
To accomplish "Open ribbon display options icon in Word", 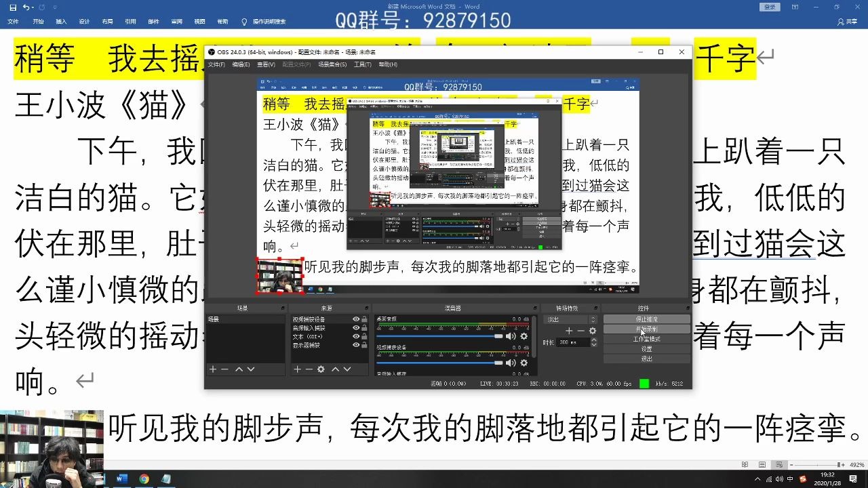I will pyautogui.click(x=794, y=7).
